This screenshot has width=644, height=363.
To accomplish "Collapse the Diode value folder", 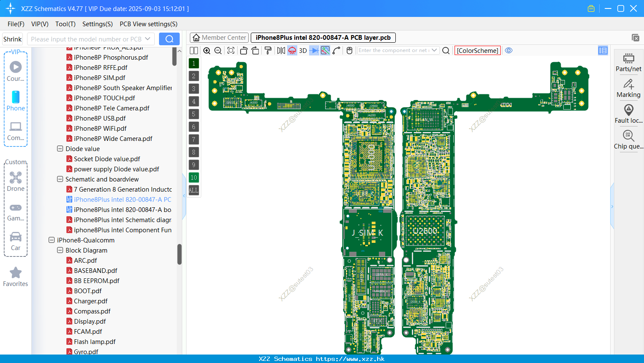I will tap(60, 149).
